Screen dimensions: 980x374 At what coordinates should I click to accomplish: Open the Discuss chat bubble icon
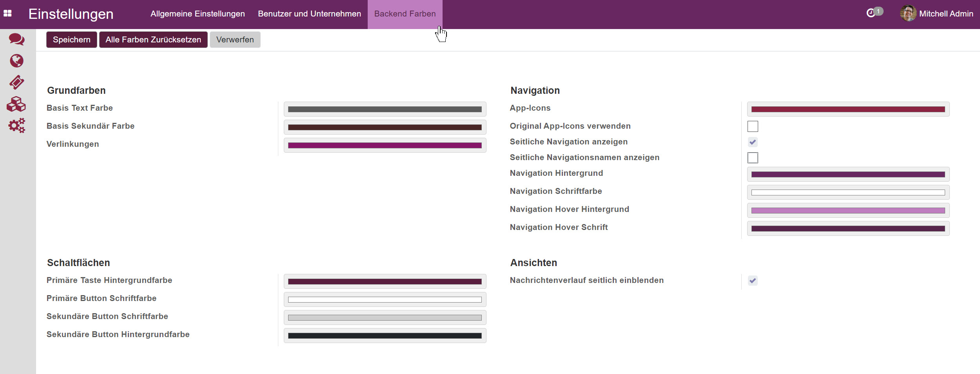[16, 39]
